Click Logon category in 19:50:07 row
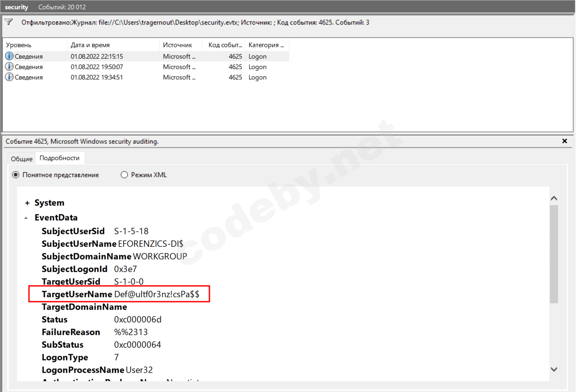This screenshot has height=392, width=576. click(257, 67)
